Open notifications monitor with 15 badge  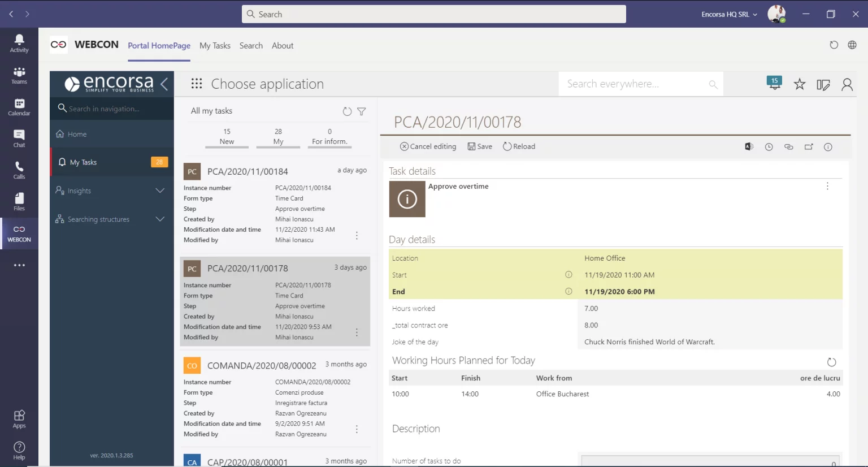(774, 83)
